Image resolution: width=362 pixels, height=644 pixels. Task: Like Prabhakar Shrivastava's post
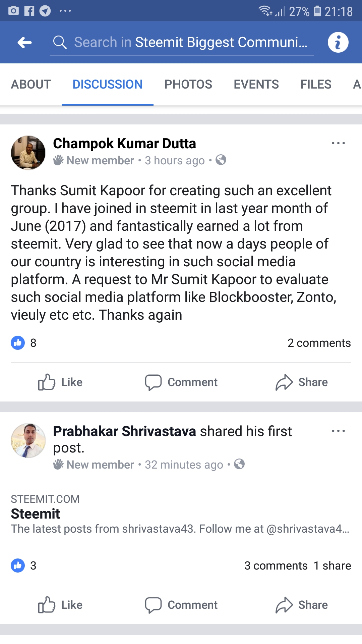(60, 605)
